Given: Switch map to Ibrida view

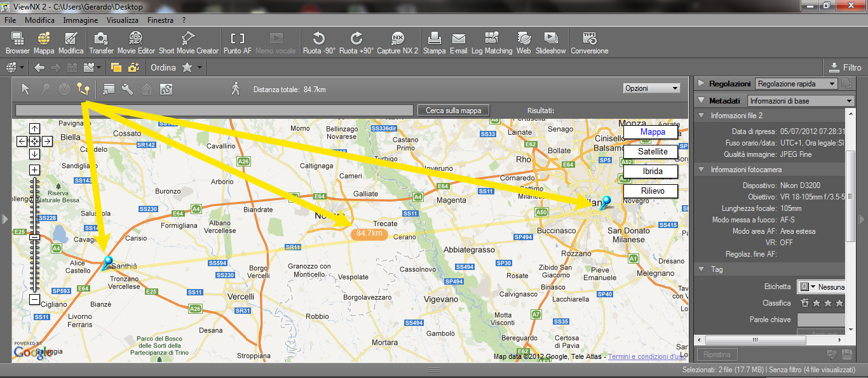Looking at the screenshot, I should 650,172.
